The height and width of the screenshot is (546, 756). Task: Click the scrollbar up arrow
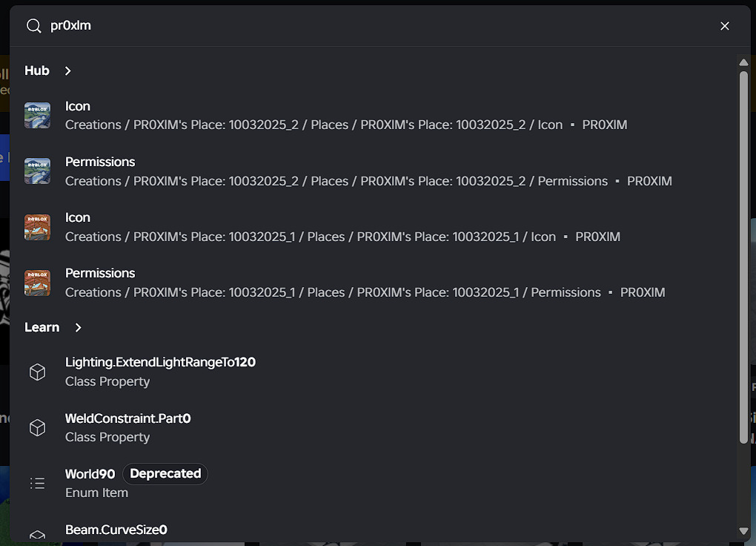pyautogui.click(x=743, y=62)
